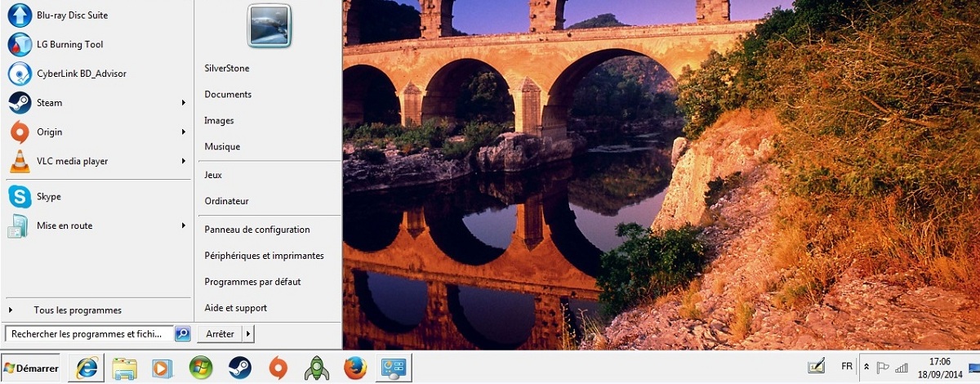The width and height of the screenshot is (980, 384).
Task: Show hidden system tray icons
Action: 866,368
